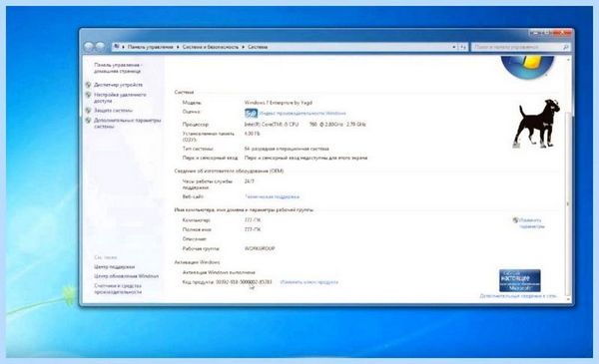The height and width of the screenshot is (364, 599).
Task: Click the scrollbar down arrow
Action: point(568,299)
